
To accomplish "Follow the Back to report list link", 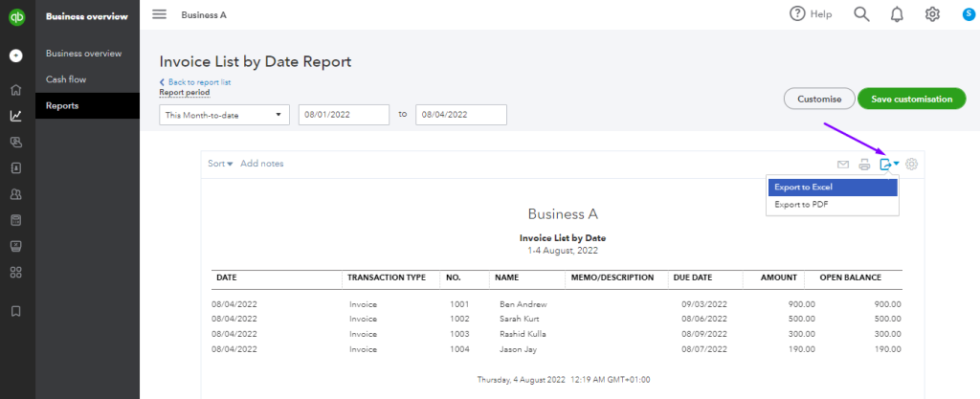I will 197,82.
